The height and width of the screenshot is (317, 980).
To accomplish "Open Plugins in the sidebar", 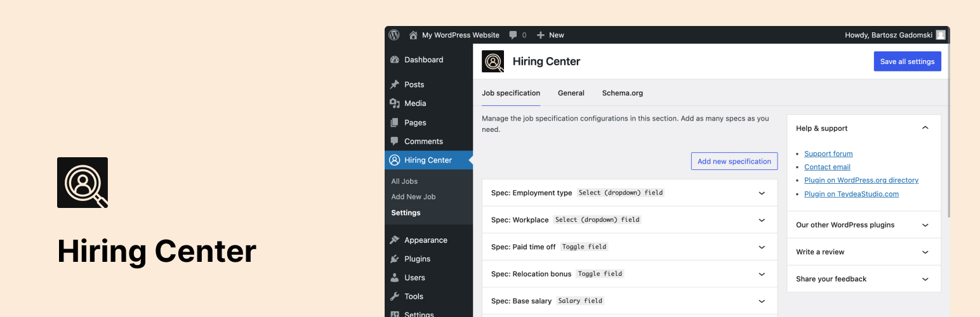I will [417, 259].
